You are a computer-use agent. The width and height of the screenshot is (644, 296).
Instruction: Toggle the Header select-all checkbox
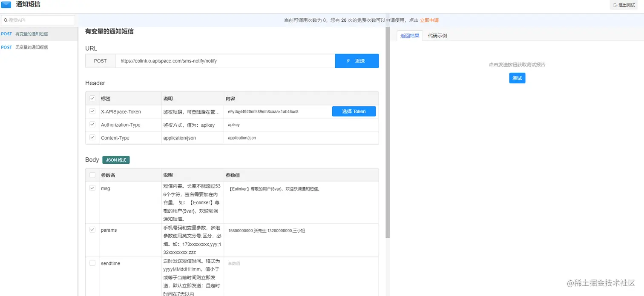point(92,99)
